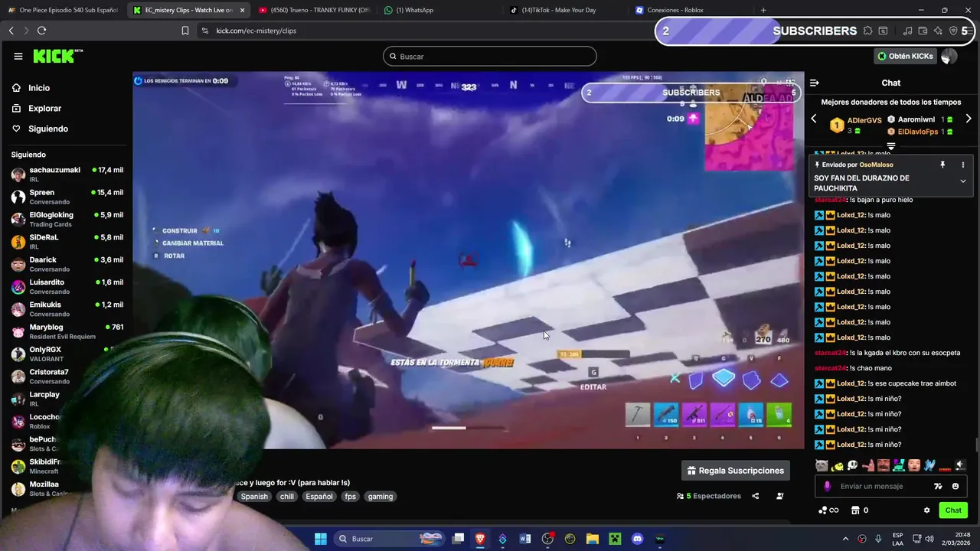Click the purple microphone icon in chat input
The image size is (980, 551).
pos(827,486)
